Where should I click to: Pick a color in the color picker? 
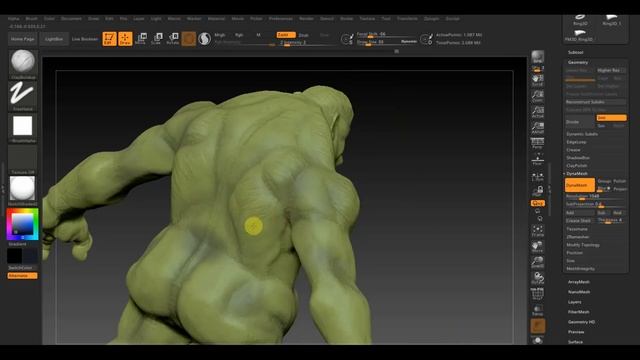[22, 224]
